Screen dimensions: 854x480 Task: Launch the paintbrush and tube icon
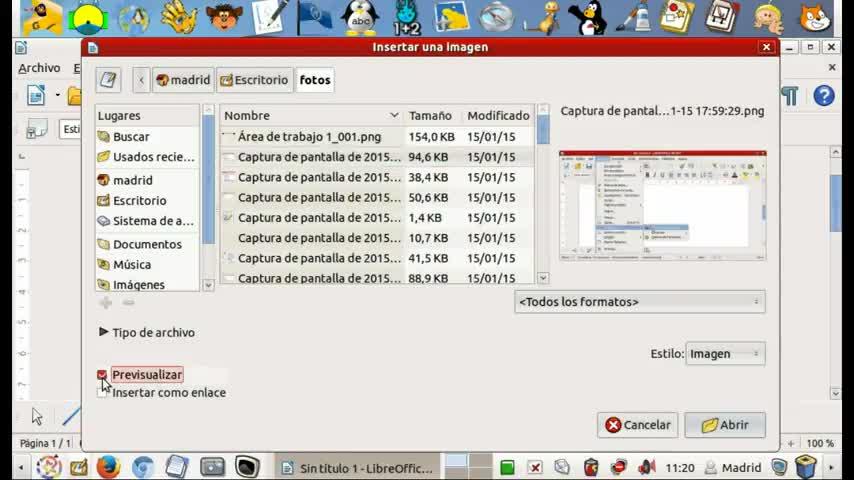coord(632,17)
